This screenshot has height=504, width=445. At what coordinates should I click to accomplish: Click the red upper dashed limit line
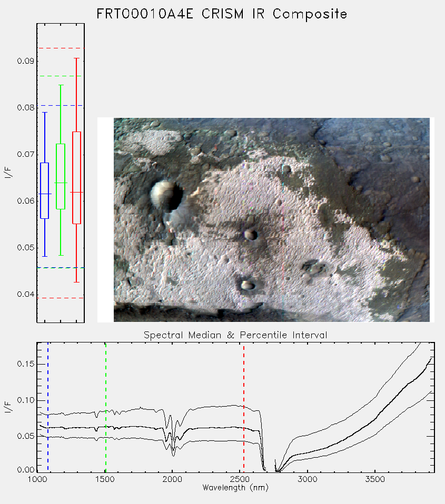pos(61,48)
